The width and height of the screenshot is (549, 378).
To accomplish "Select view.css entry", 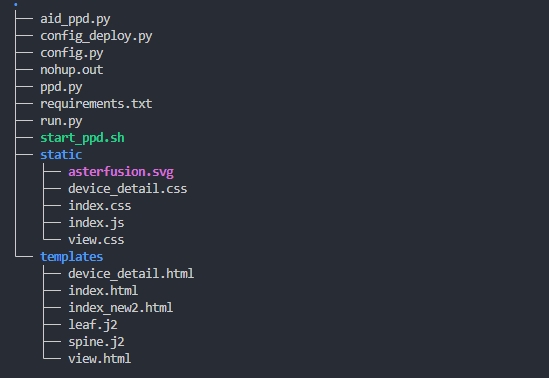I will coord(96,240).
